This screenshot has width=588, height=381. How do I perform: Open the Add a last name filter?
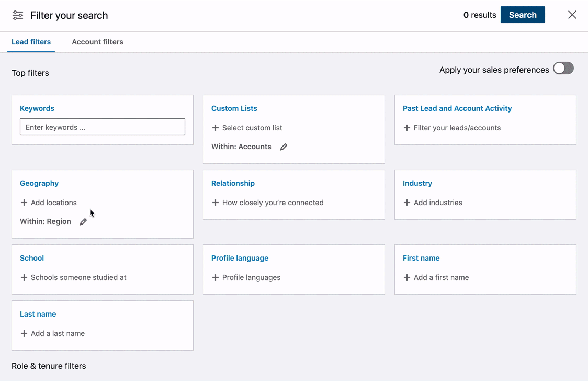point(58,333)
